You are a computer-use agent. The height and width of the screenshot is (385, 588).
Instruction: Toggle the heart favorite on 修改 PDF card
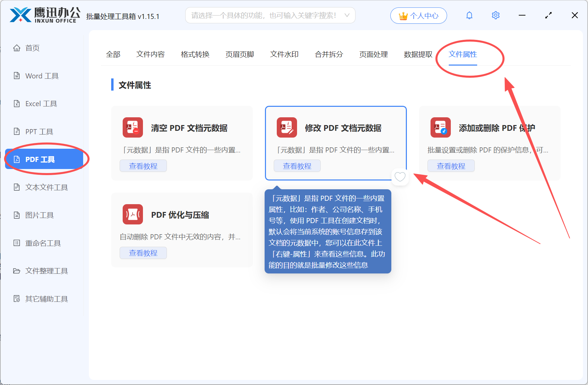[400, 177]
